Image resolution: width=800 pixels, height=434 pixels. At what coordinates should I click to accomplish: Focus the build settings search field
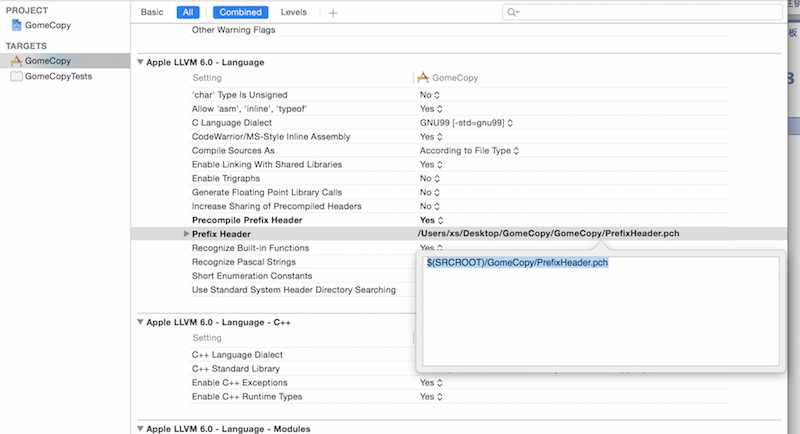tap(642, 12)
